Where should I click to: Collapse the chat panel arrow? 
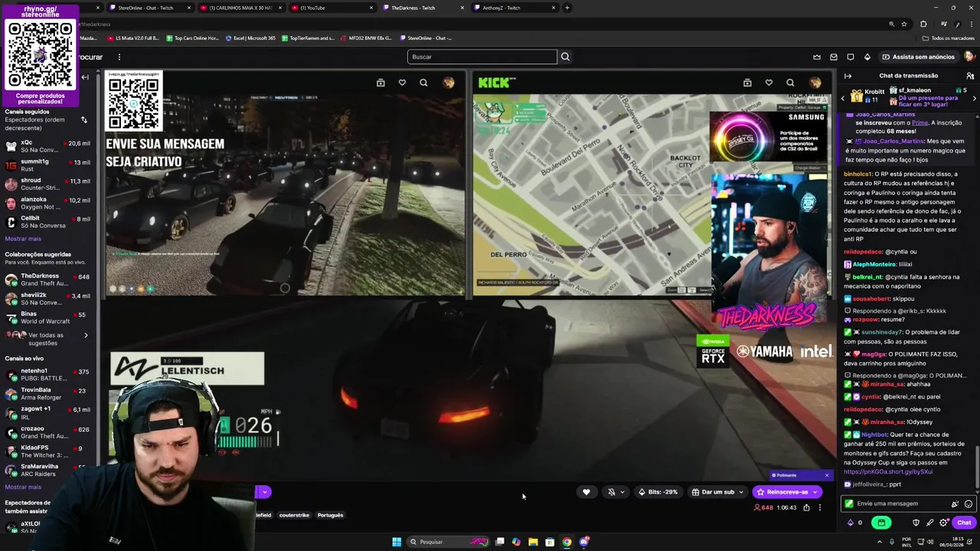pyautogui.click(x=848, y=76)
